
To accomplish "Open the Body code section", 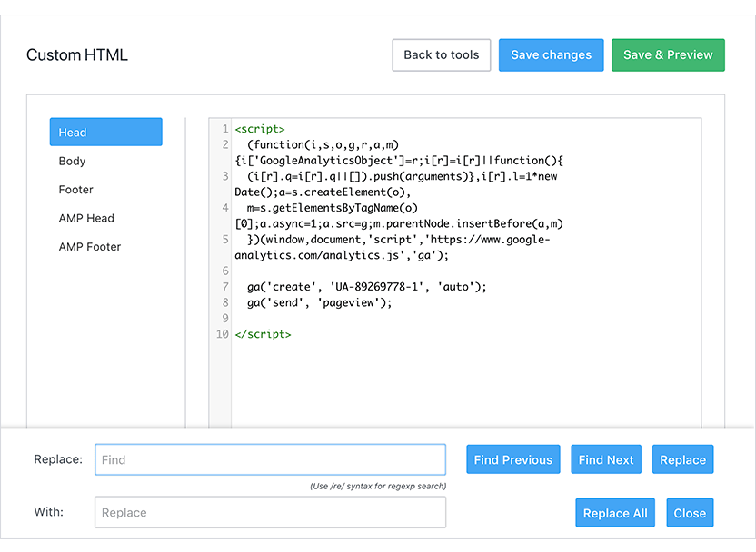I will pyautogui.click(x=72, y=161).
